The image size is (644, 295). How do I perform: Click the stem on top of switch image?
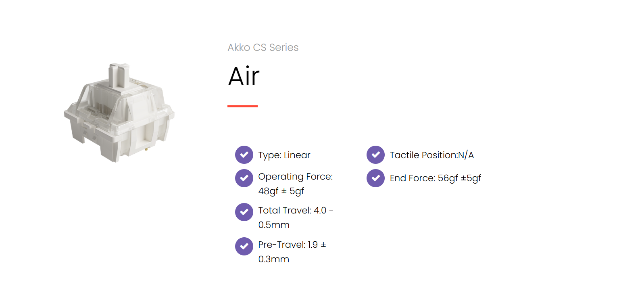(x=119, y=75)
